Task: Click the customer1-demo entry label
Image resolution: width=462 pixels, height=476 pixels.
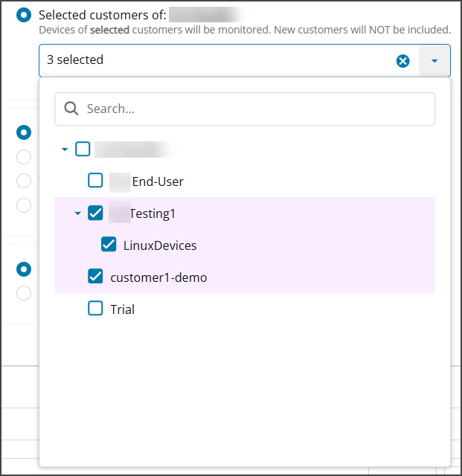Action: tap(158, 277)
